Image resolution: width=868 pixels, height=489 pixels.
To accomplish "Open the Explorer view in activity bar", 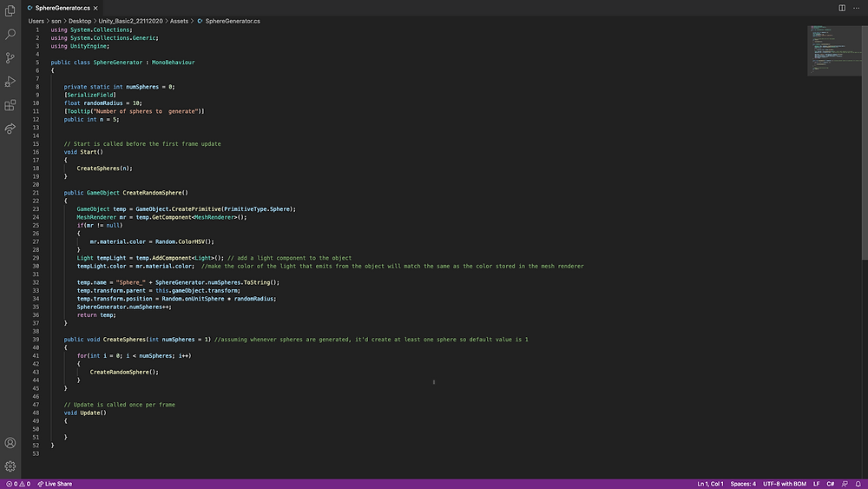I will [x=10, y=10].
